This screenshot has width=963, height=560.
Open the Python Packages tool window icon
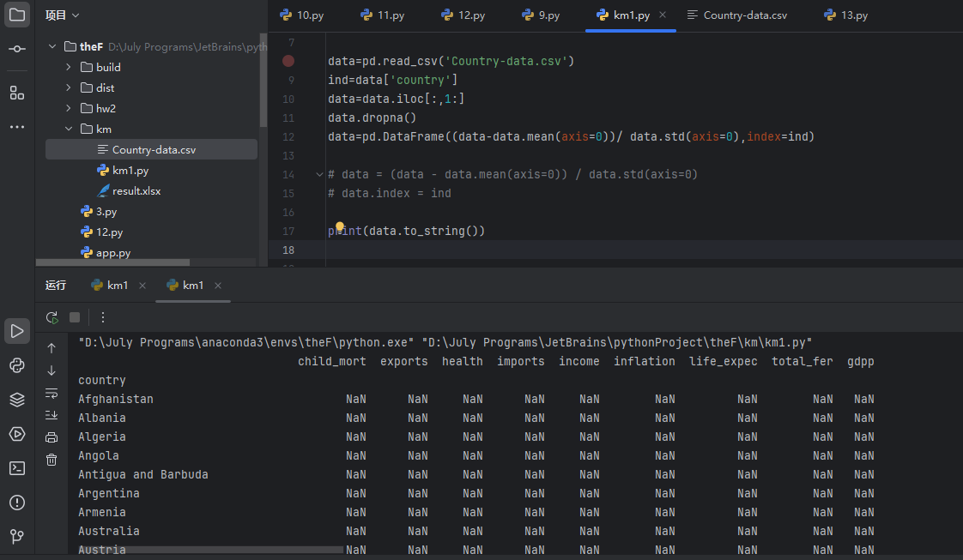tap(17, 365)
